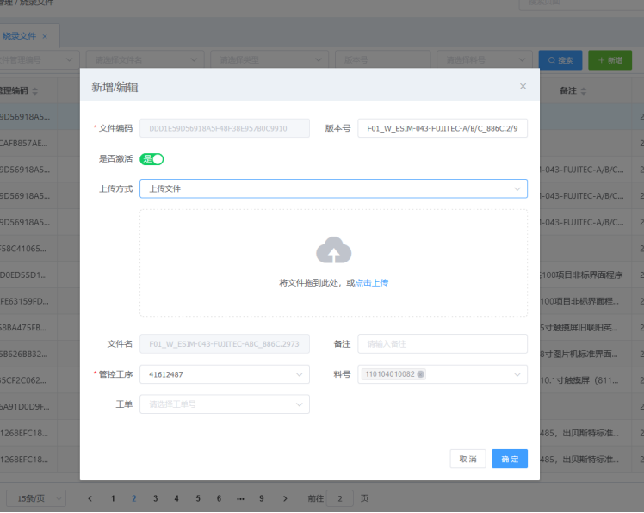Change the 15条/页 page size selector

38,497
